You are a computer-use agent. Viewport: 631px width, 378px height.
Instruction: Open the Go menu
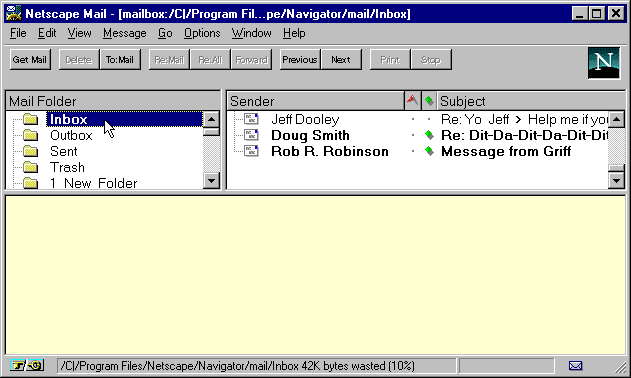pos(165,33)
